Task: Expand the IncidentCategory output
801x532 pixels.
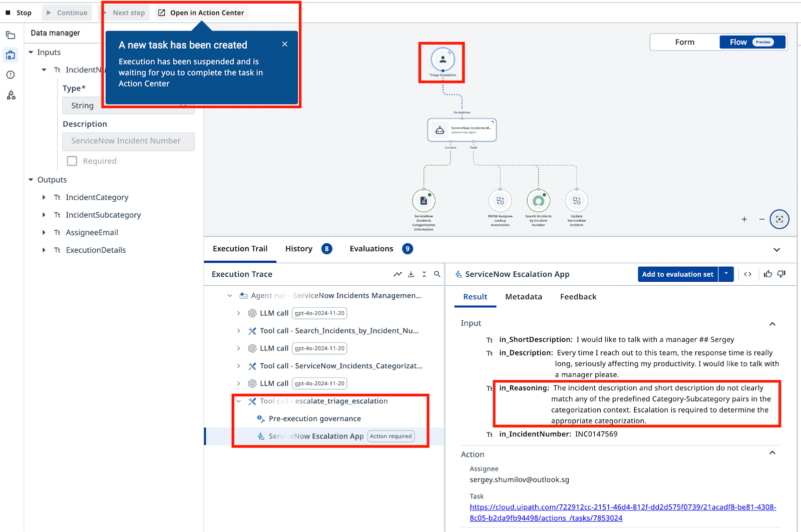Action: pos(44,198)
